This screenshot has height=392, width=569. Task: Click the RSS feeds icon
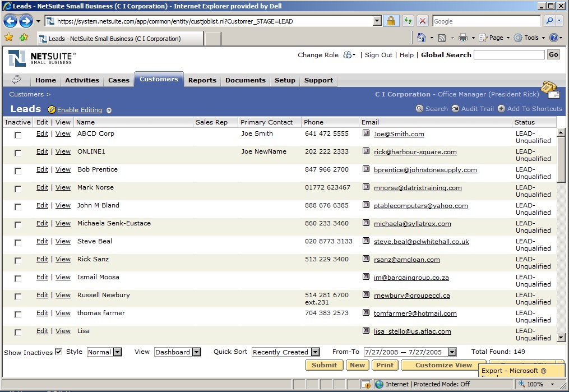[x=442, y=38]
